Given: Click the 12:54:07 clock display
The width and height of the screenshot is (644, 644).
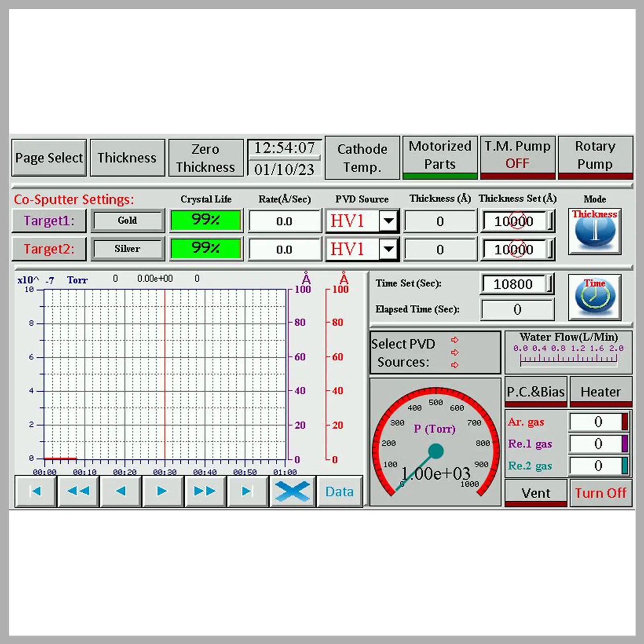Looking at the screenshot, I should pyautogui.click(x=285, y=148).
